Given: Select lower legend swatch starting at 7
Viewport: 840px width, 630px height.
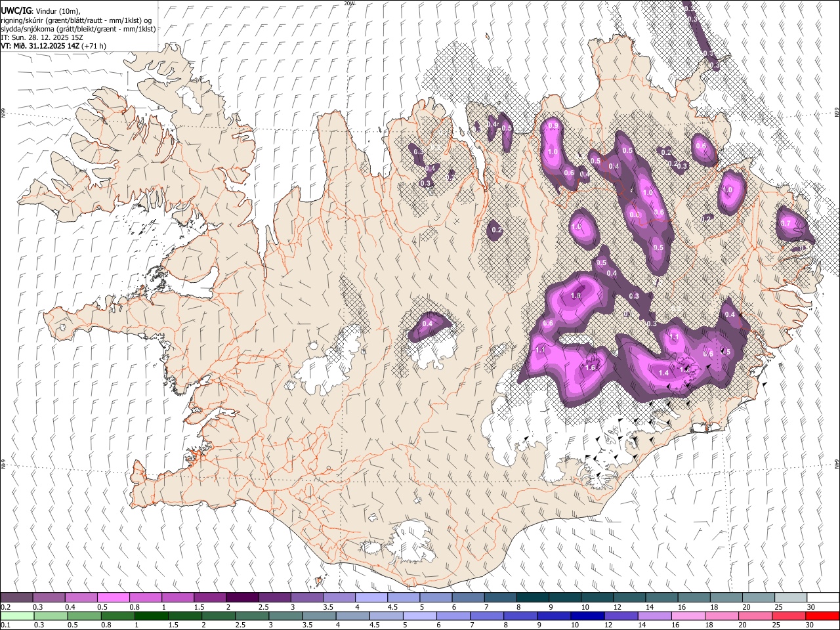Looking at the screenshot, I should tap(486, 616).
